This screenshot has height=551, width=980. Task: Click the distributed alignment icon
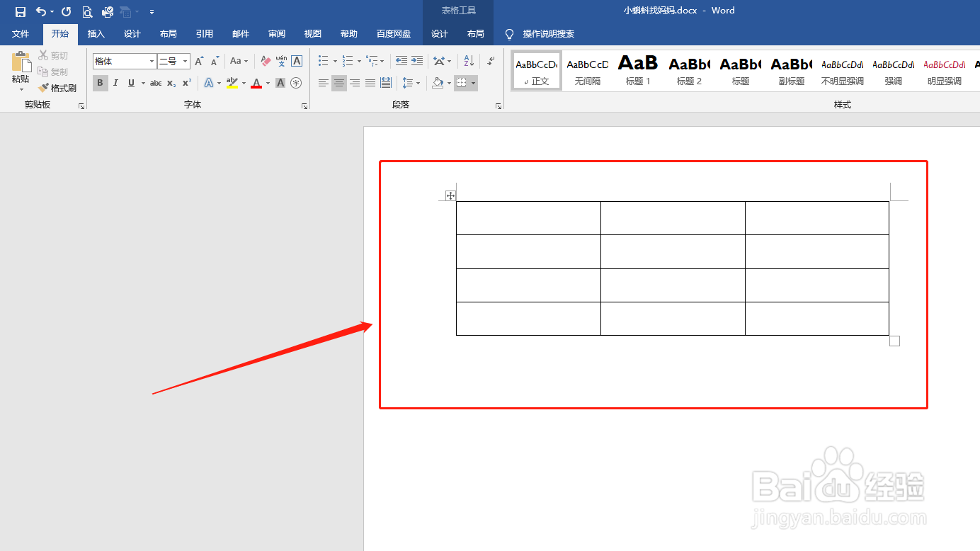[x=386, y=83]
